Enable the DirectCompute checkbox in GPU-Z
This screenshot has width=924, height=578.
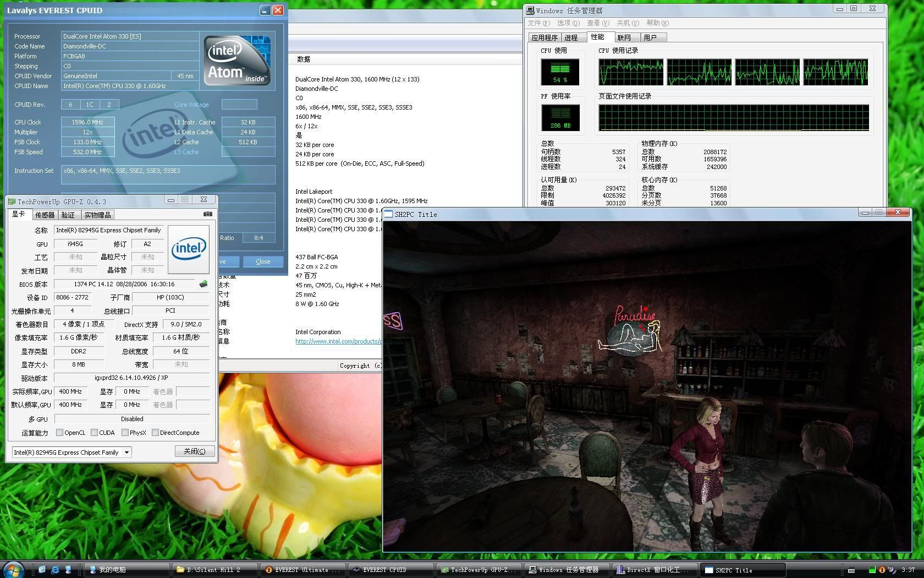155,433
